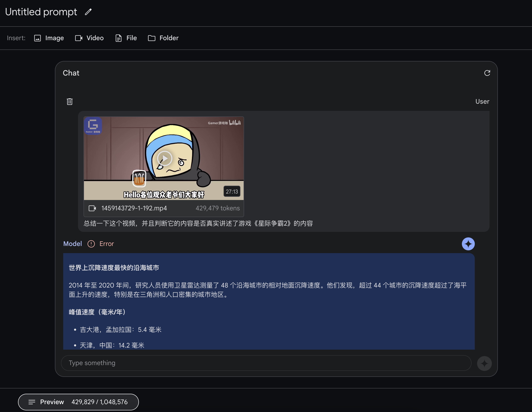Image resolution: width=532 pixels, height=412 pixels.
Task: Focus the Type something input field
Action: coord(266,363)
